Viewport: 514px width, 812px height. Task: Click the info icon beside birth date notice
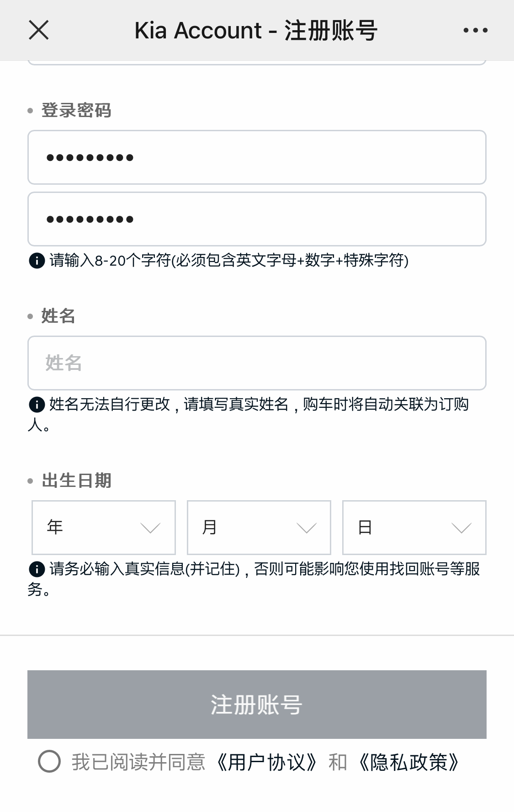(x=37, y=569)
